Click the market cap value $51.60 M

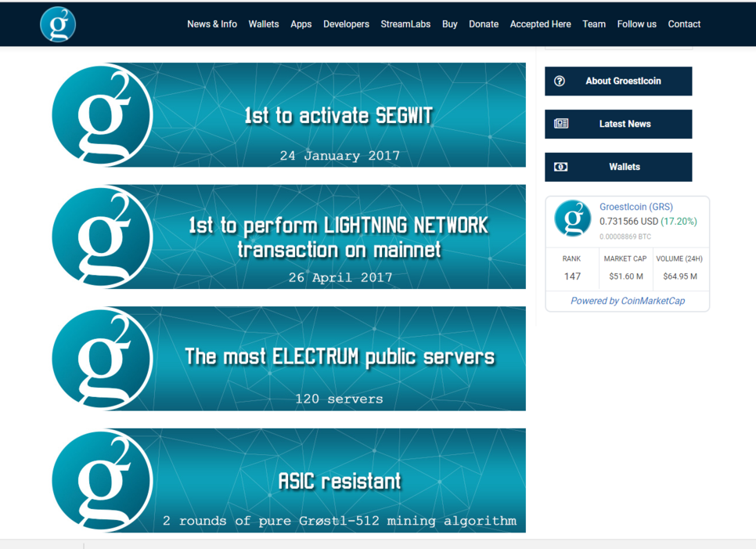coord(626,276)
